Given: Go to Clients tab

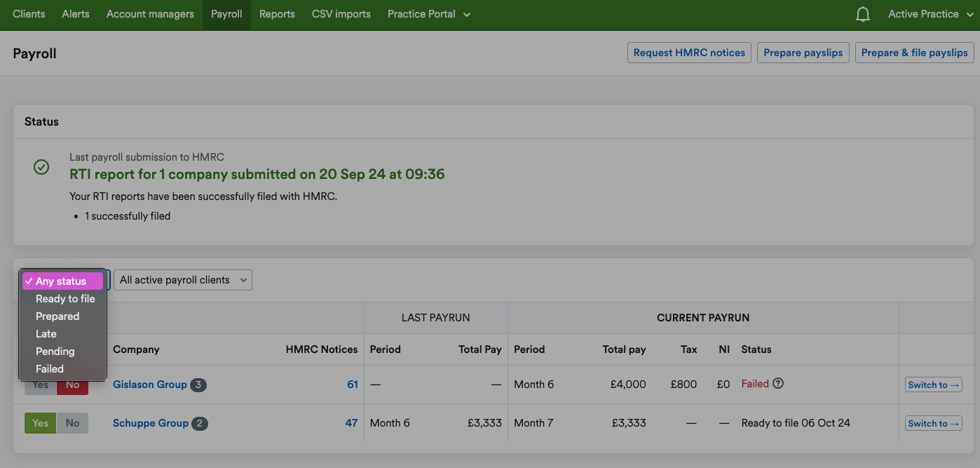Looking at the screenshot, I should (29, 14).
